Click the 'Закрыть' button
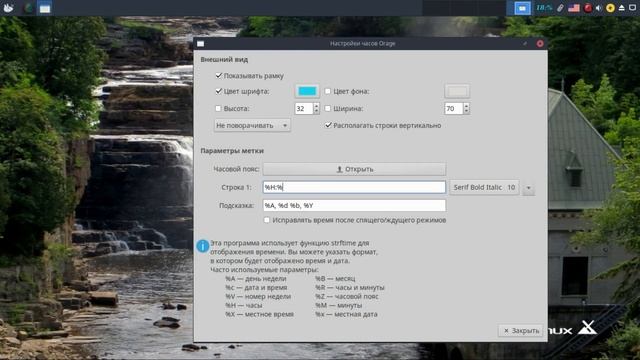This screenshot has width=640, height=360. click(x=521, y=331)
